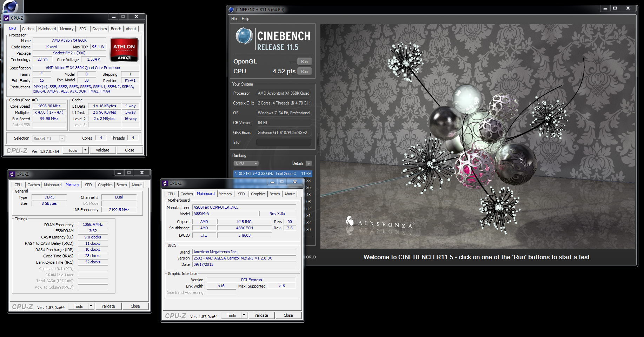The image size is (644, 337).
Task: Click the Core Speed value 4698.90 MHz
Action: click(x=49, y=106)
